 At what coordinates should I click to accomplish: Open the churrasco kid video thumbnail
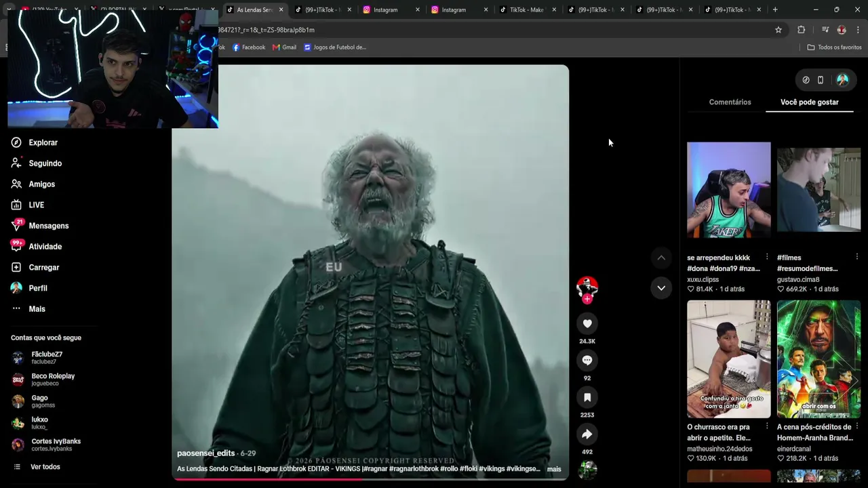[729, 359]
